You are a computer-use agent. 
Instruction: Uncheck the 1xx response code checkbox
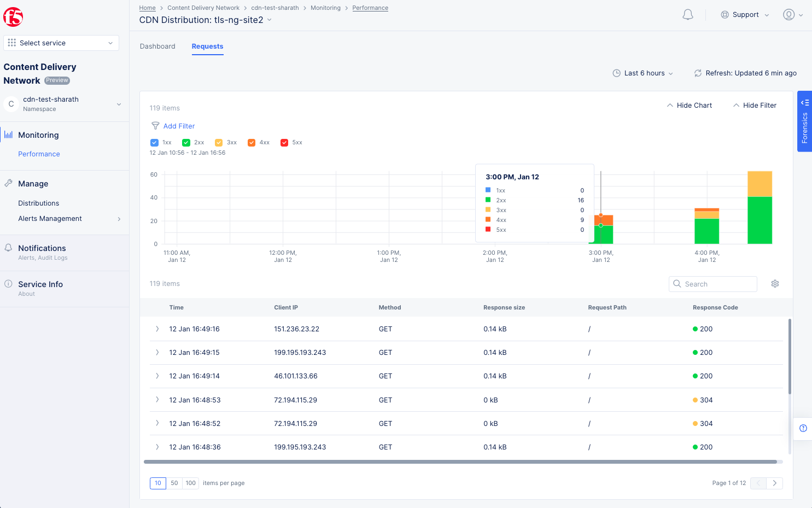tap(155, 142)
